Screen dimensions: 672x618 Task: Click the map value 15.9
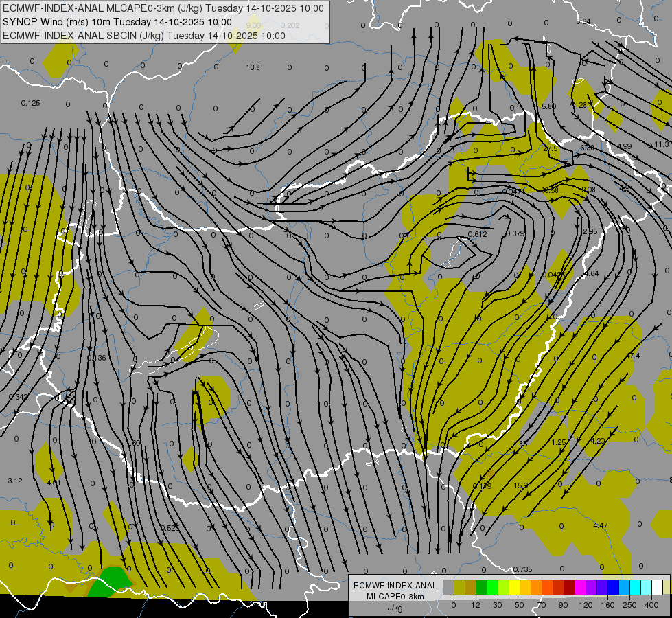pyautogui.click(x=521, y=485)
